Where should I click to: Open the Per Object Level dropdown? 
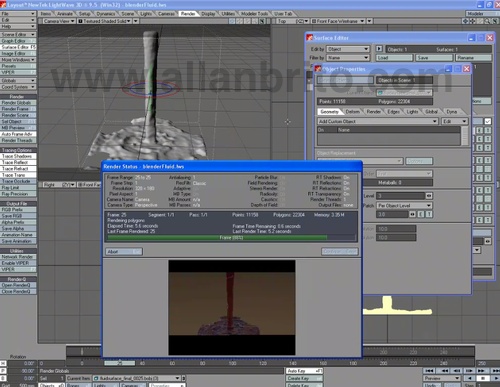[405, 205]
